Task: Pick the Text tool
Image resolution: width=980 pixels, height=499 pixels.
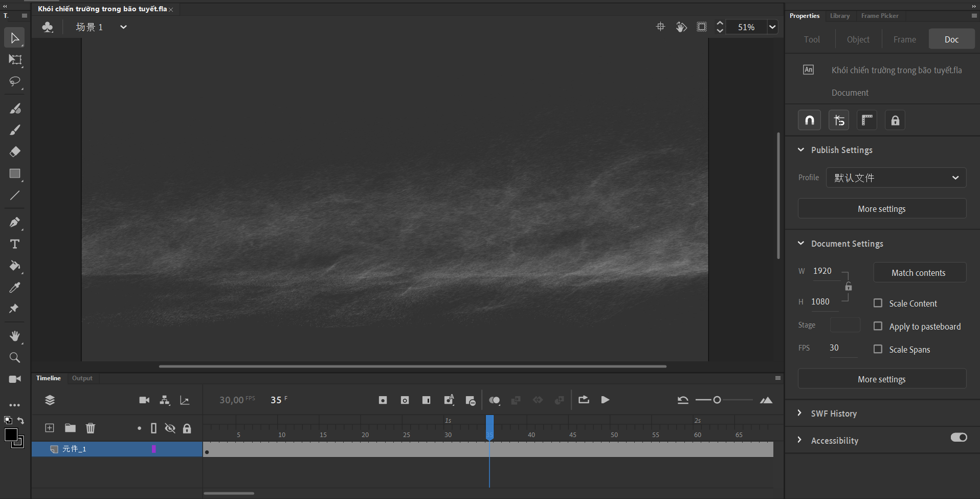Action: point(15,244)
